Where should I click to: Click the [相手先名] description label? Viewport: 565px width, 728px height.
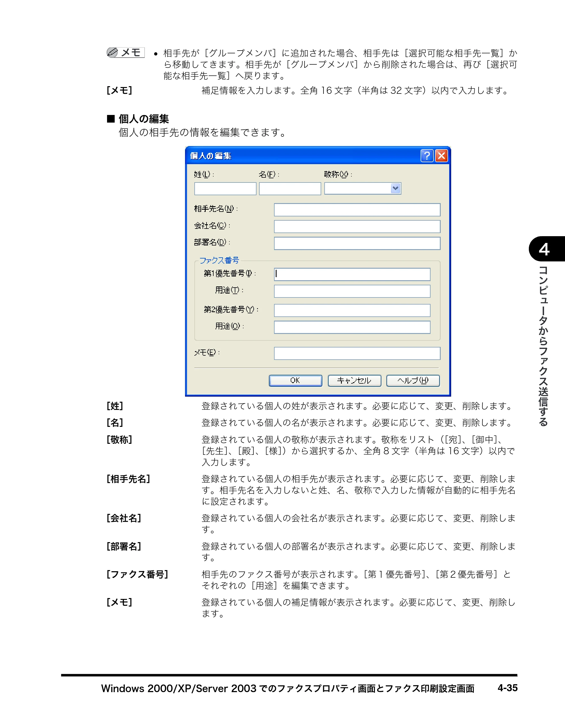[128, 479]
